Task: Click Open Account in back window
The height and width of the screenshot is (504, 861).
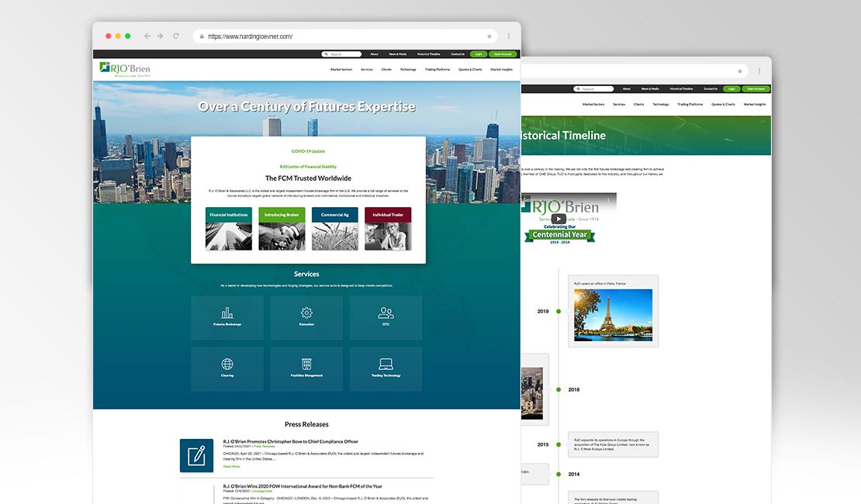Action: 756,88
